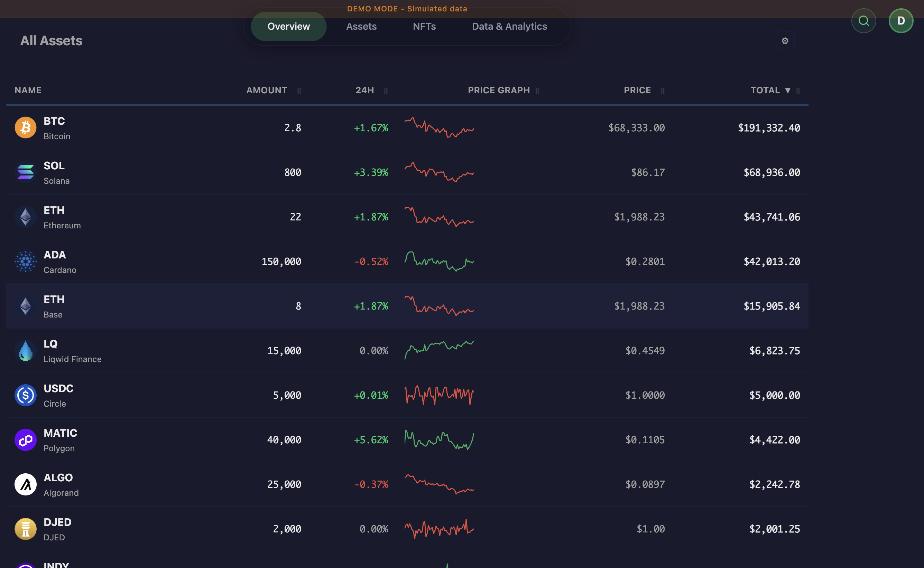Open the search magnifier icon

[x=863, y=21]
